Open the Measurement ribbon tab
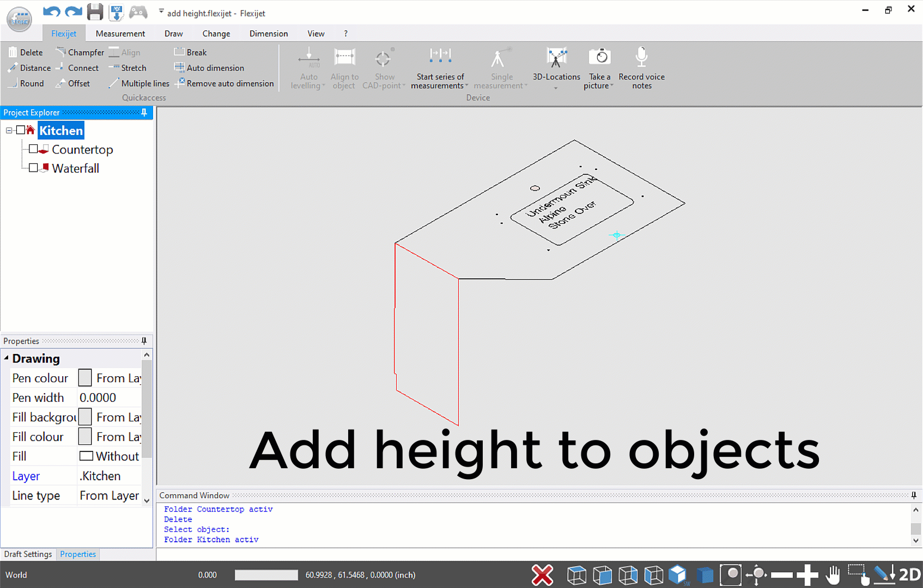The height and width of the screenshot is (588, 923). (120, 33)
